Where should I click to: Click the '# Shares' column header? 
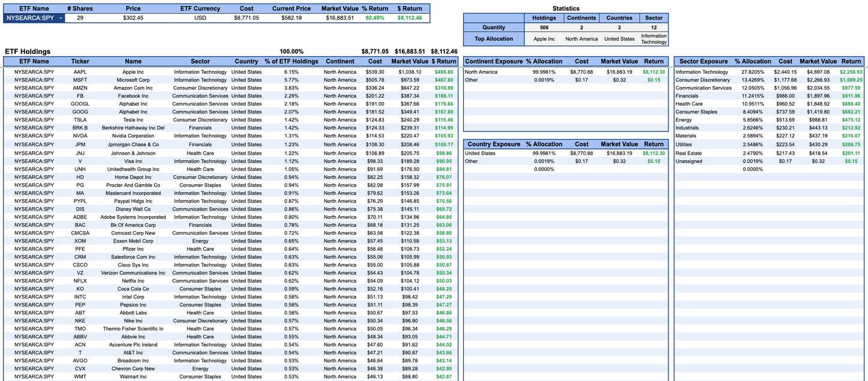tap(80, 8)
